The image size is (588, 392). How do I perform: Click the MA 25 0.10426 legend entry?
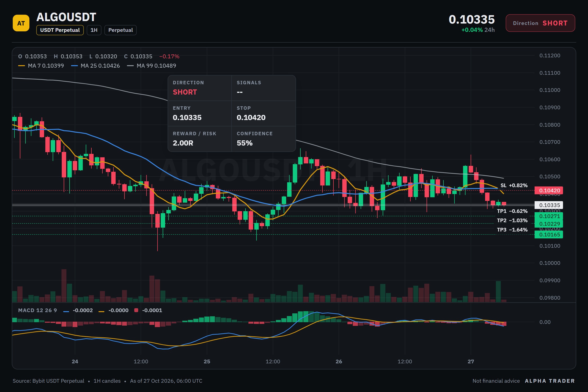click(x=96, y=66)
